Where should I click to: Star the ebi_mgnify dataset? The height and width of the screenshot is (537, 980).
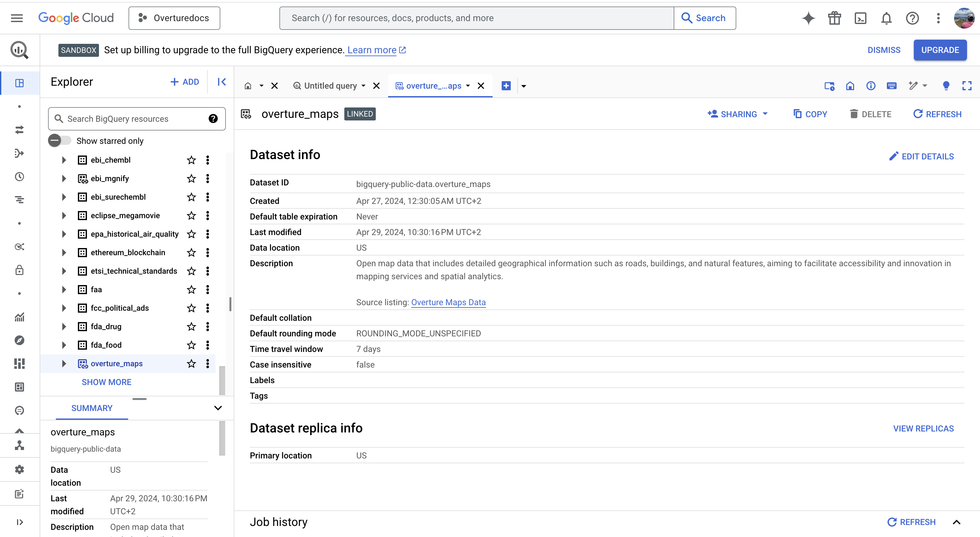point(191,179)
